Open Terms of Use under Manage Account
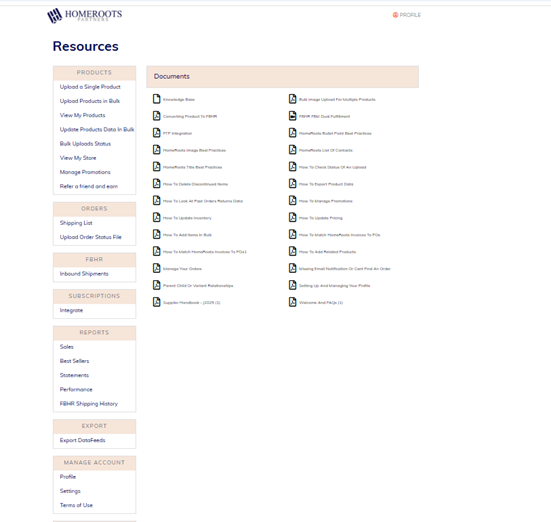 [76, 505]
